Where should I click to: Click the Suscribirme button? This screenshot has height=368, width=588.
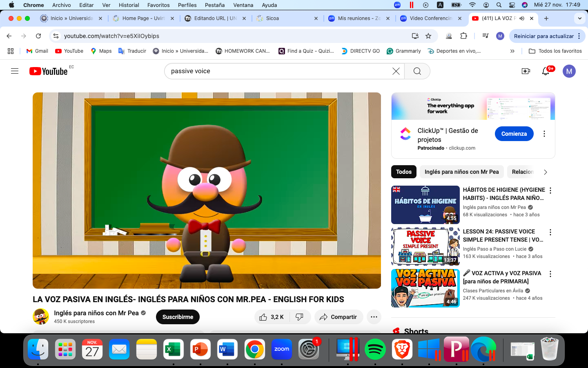click(x=178, y=317)
